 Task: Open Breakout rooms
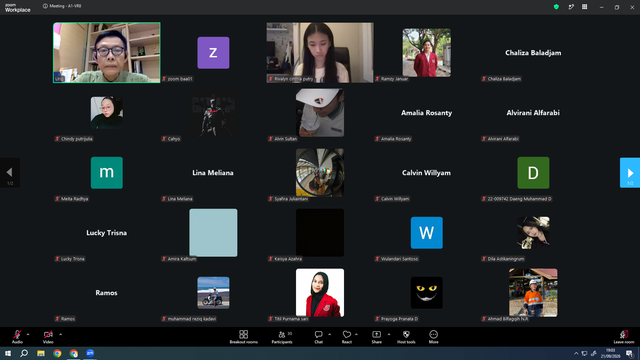[x=244, y=337]
